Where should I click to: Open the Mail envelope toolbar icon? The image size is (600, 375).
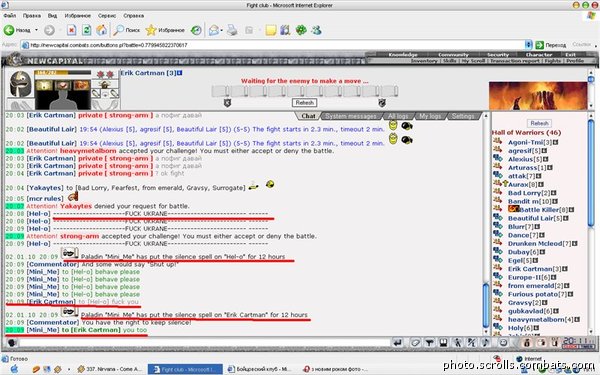pos(214,30)
